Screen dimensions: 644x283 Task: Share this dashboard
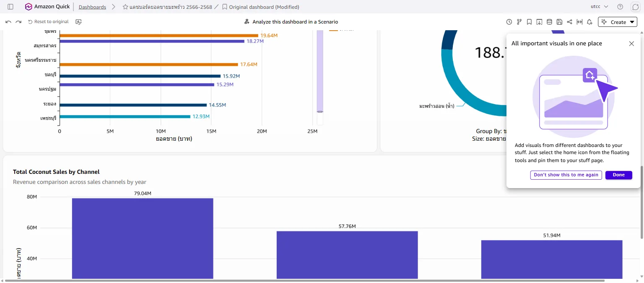(x=569, y=22)
